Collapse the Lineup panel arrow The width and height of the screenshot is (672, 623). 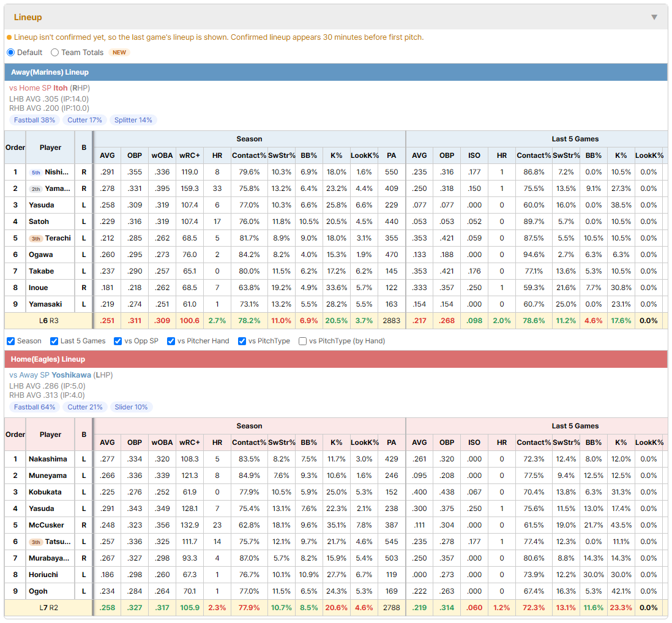[654, 17]
